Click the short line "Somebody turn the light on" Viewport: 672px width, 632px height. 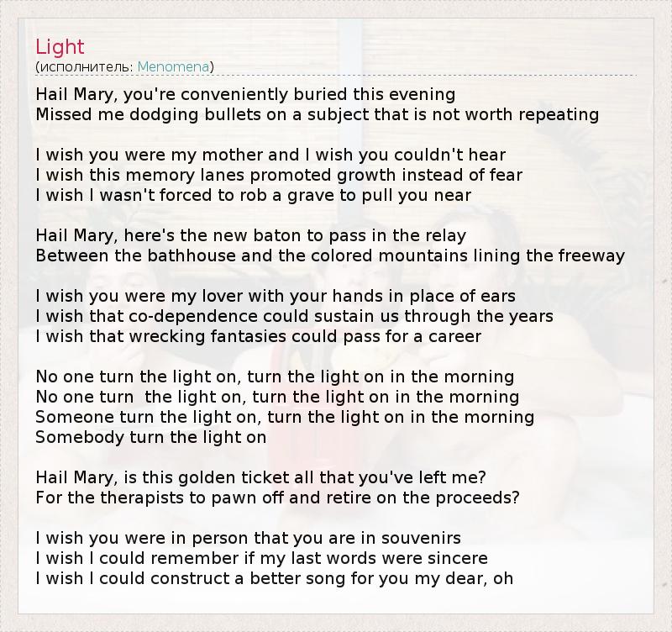[151, 437]
